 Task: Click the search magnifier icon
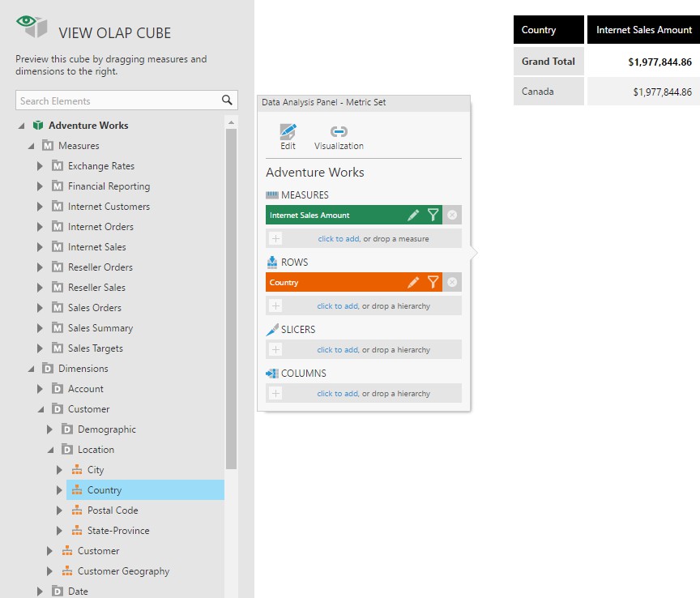[x=228, y=100]
